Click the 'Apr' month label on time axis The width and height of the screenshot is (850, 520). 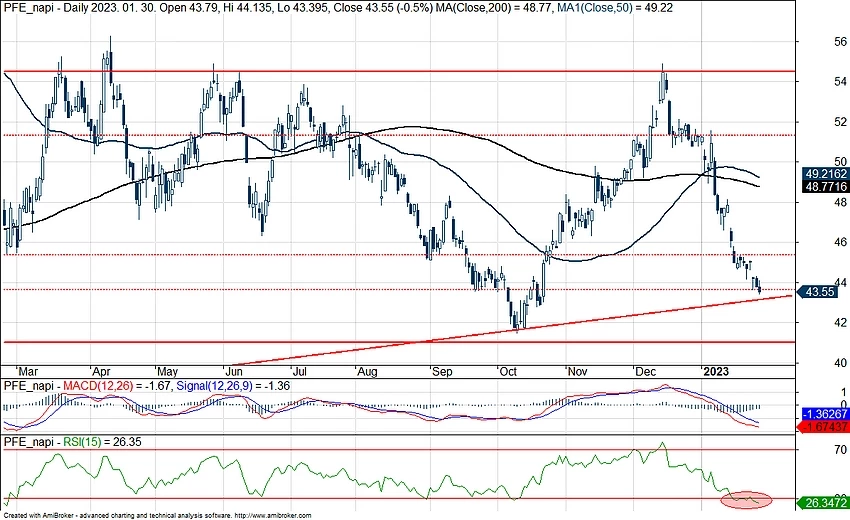click(101, 372)
